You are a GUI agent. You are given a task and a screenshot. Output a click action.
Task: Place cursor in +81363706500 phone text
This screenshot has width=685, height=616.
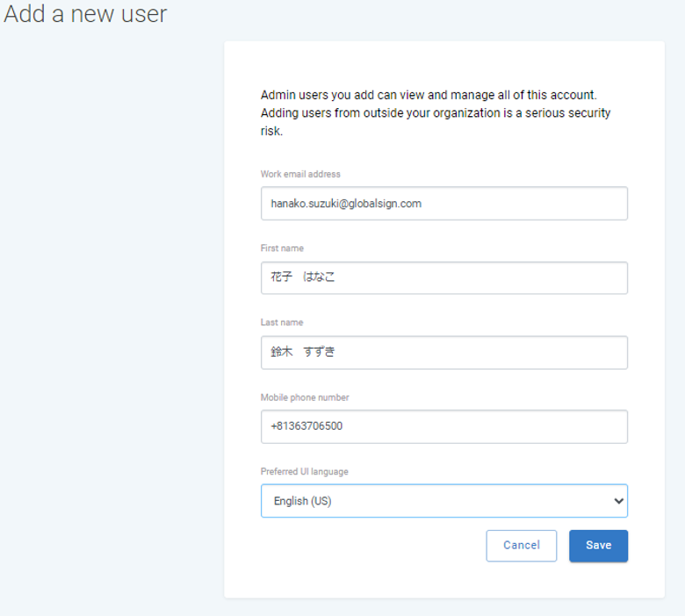click(306, 427)
